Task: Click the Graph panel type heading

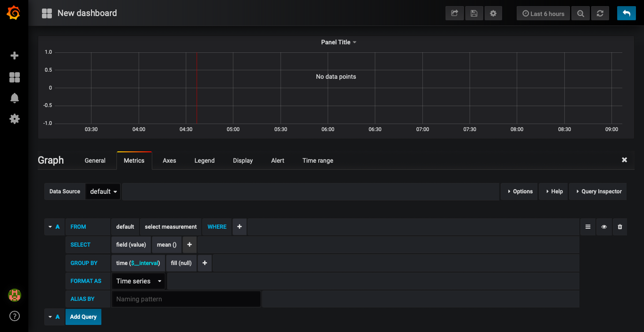Action: click(x=51, y=160)
